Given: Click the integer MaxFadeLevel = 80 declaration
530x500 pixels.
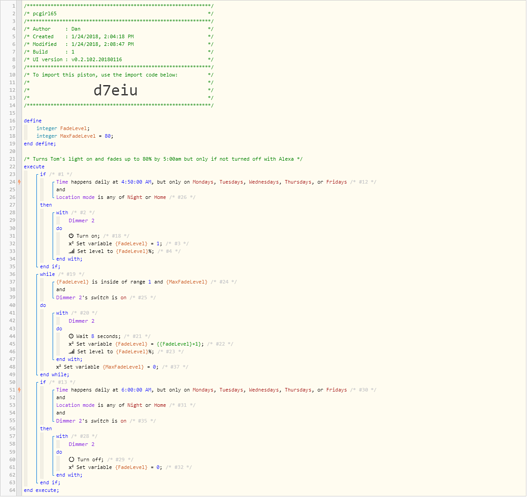Looking at the screenshot, I should [x=75, y=137].
